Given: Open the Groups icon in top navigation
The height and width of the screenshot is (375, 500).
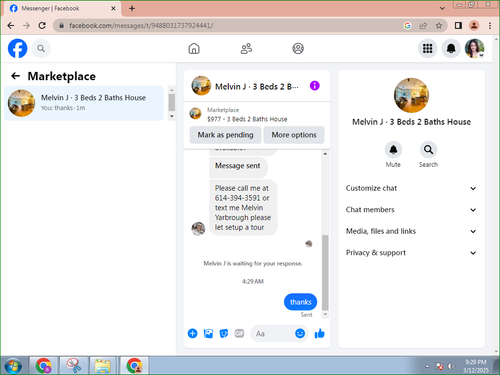Looking at the screenshot, I should pyautogui.click(x=298, y=49).
